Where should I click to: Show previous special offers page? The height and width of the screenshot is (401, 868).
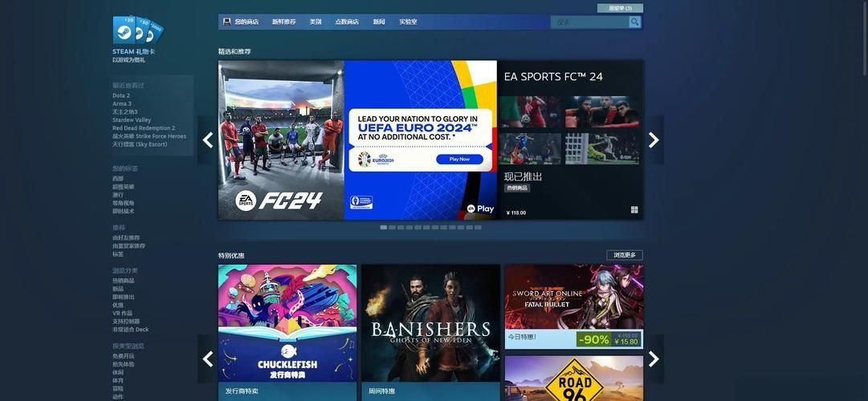pyautogui.click(x=208, y=358)
